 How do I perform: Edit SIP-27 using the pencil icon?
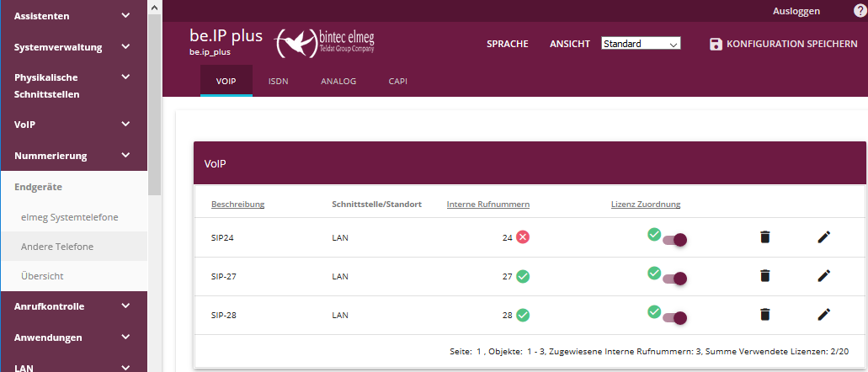coord(823,276)
